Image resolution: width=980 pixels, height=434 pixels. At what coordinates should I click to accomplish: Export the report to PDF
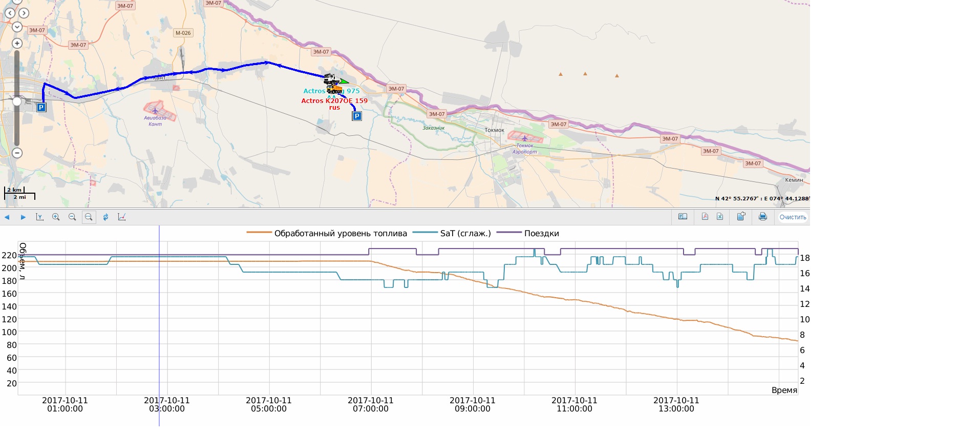click(705, 217)
